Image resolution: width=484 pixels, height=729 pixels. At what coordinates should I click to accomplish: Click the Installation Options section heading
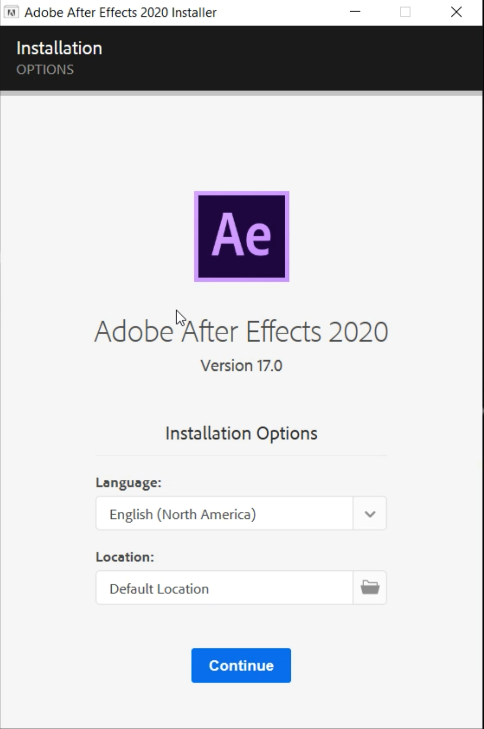click(241, 433)
